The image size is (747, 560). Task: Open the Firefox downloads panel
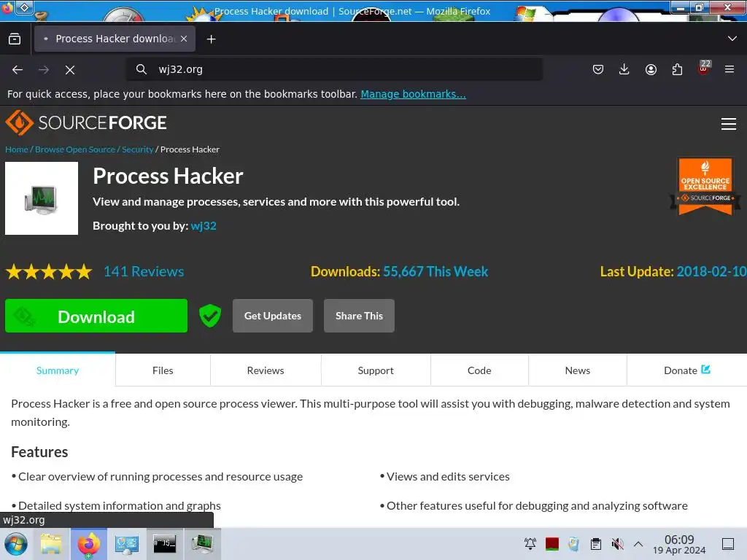[x=624, y=69]
